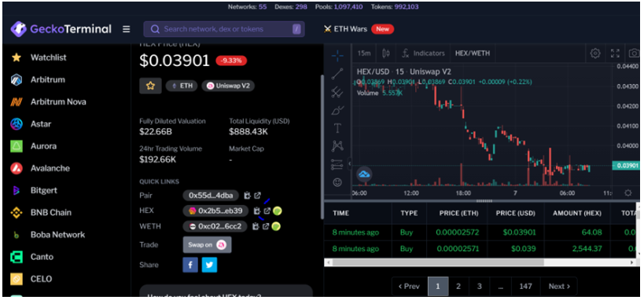Open the 15m time interval dropdown

click(364, 53)
